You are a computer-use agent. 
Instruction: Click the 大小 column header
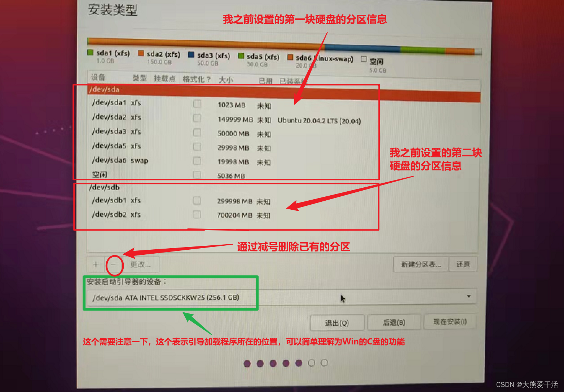(226, 80)
